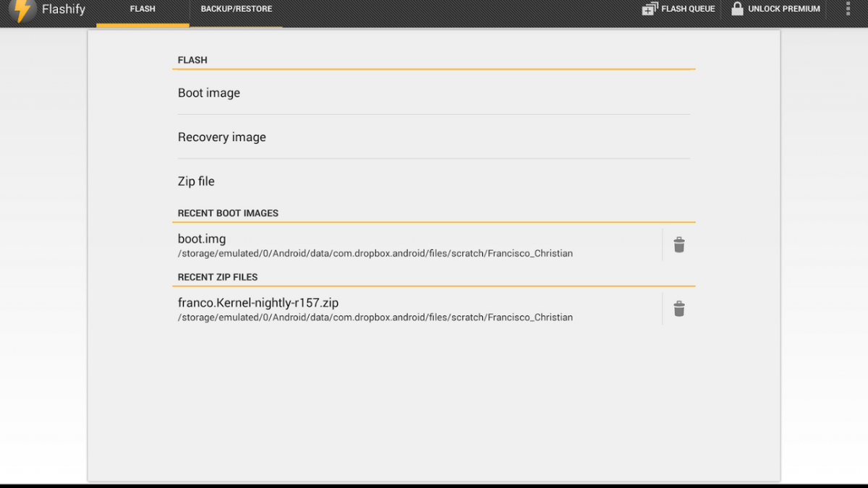Pick franco.Kernel-nightly-r157.zip from recents
The height and width of the screenshot is (488, 868).
[x=258, y=303]
